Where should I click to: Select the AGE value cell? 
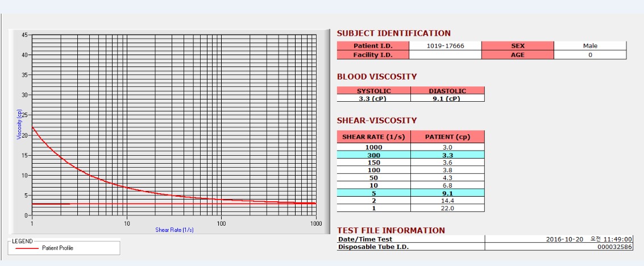pyautogui.click(x=590, y=55)
